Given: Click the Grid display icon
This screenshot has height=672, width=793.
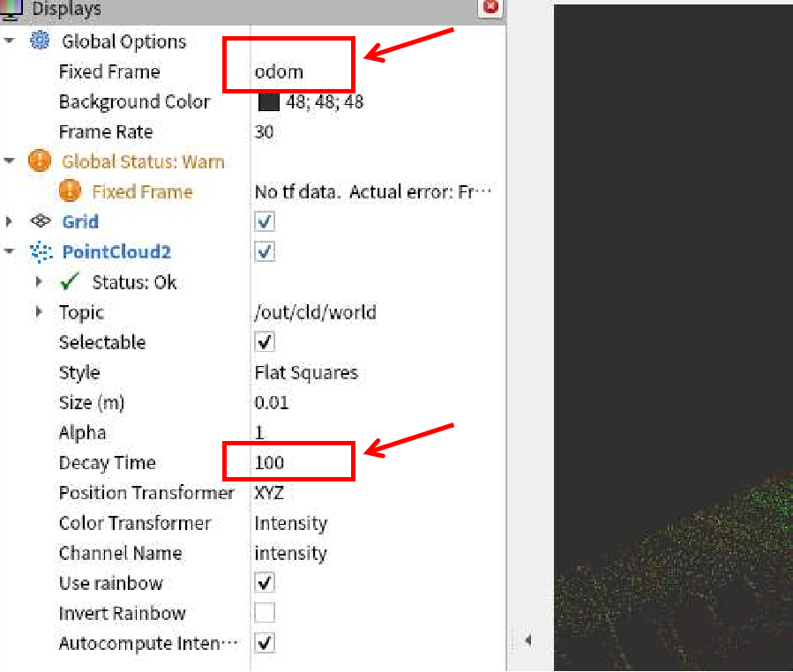Looking at the screenshot, I should click(40, 221).
